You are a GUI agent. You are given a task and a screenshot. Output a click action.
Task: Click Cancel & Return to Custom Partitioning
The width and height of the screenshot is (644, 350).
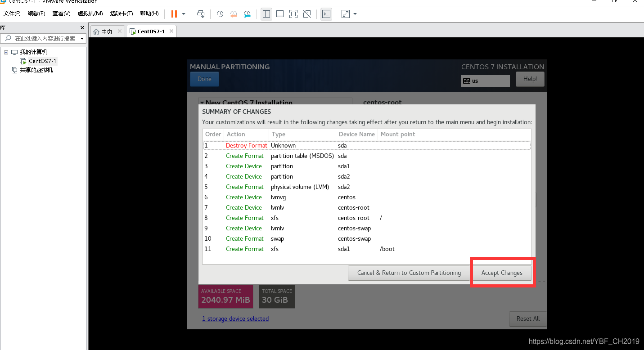click(409, 273)
